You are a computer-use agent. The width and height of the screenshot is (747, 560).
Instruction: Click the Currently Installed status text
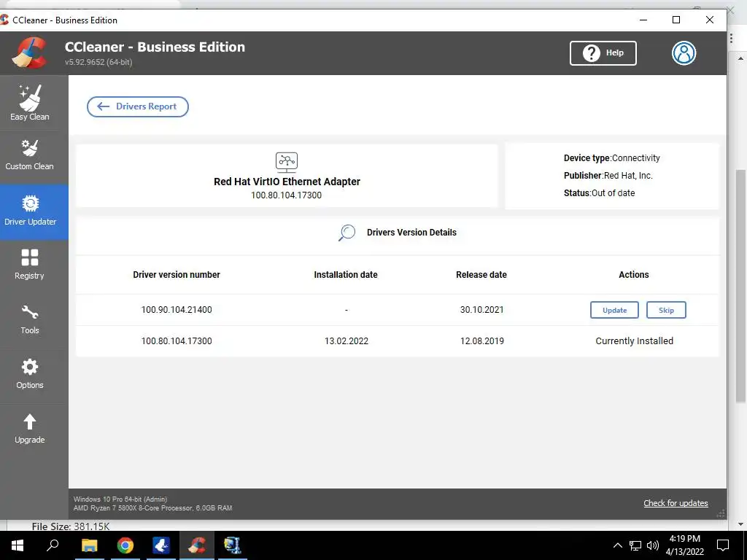634,341
